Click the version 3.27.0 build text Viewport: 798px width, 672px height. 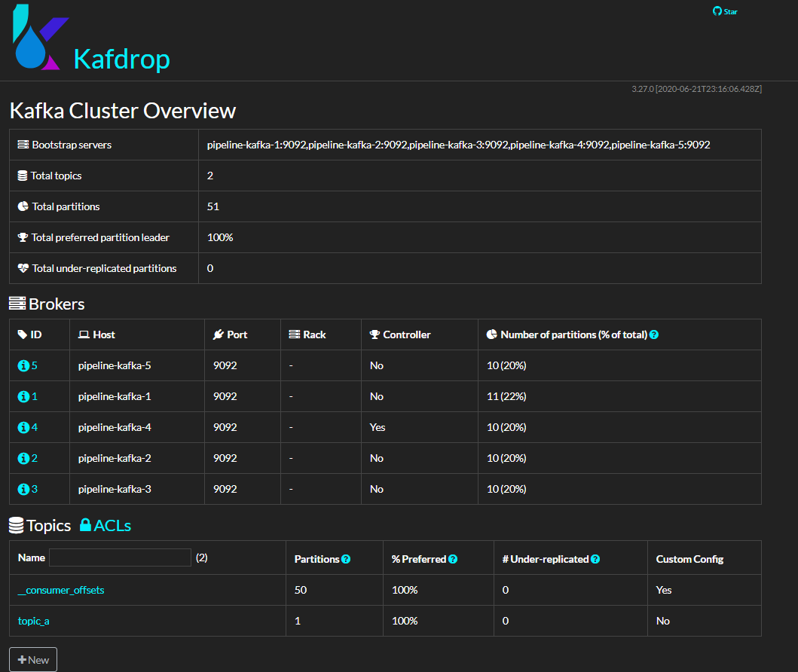coord(697,89)
